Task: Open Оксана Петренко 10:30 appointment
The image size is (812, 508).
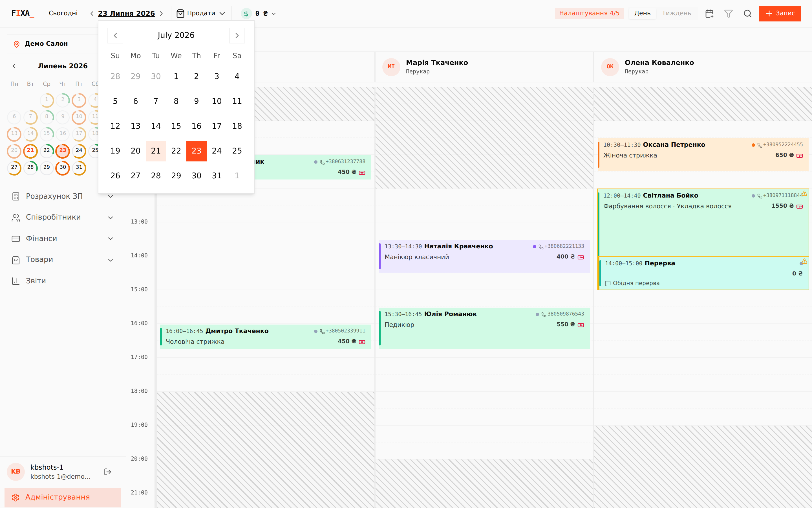Action: 703,155
